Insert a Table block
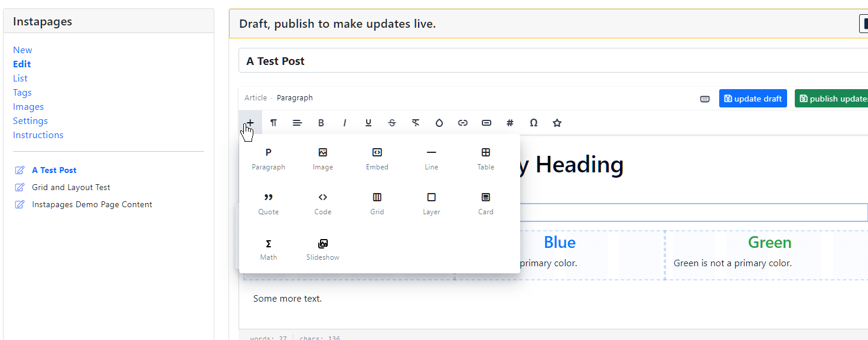This screenshot has width=868, height=340. coord(485,159)
